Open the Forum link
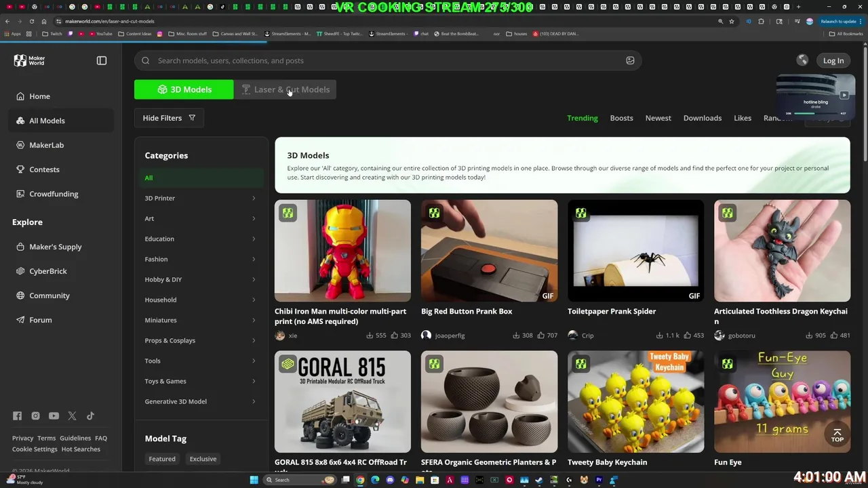 click(x=40, y=320)
